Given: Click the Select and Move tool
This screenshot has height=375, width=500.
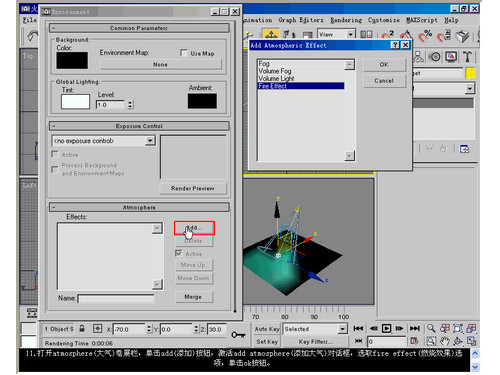Looking at the screenshot, I should point(271,34).
